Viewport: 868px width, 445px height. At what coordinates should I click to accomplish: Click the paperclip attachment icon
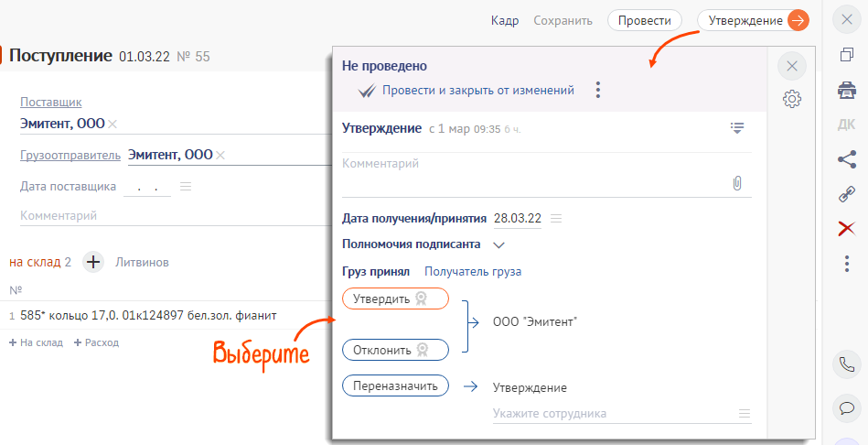(x=737, y=183)
